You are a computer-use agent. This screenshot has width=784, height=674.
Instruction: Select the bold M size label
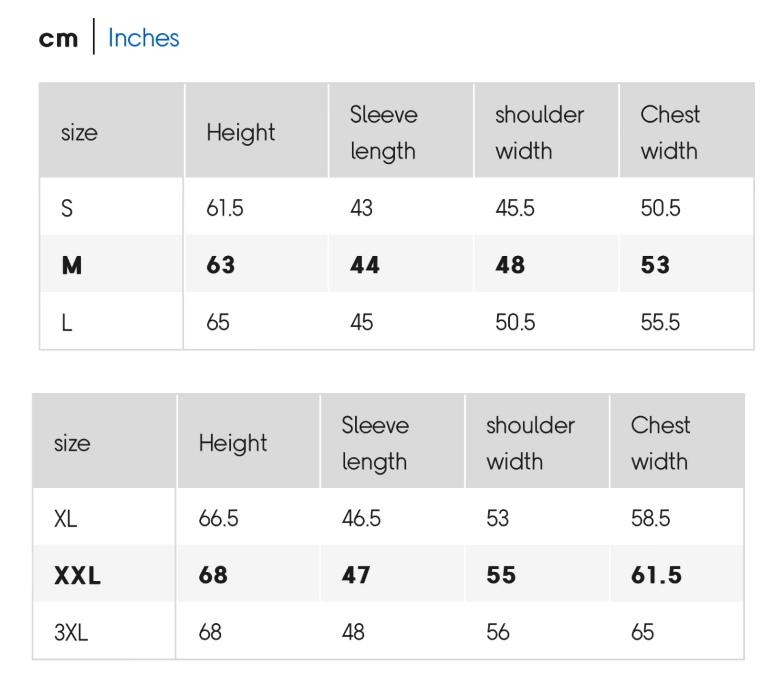(72, 265)
